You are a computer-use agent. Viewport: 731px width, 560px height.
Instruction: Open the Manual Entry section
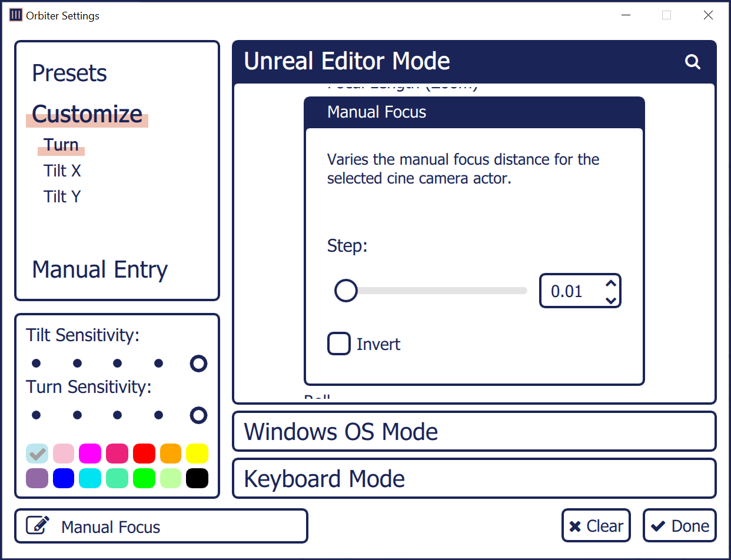(x=100, y=270)
